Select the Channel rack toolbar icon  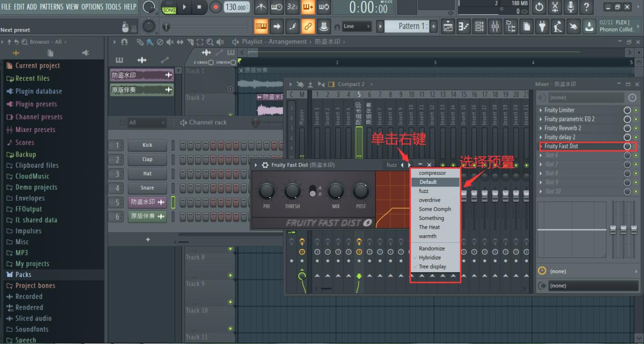pyautogui.click(x=479, y=26)
